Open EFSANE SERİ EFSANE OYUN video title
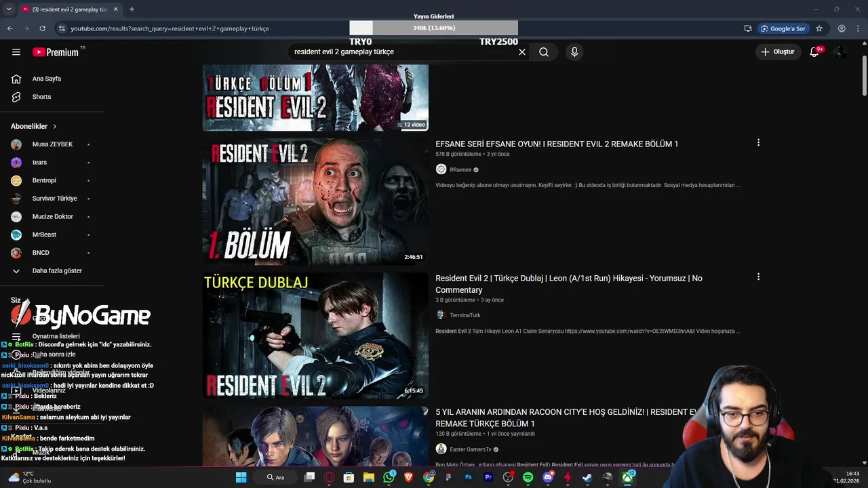This screenshot has height=488, width=868. [x=557, y=144]
